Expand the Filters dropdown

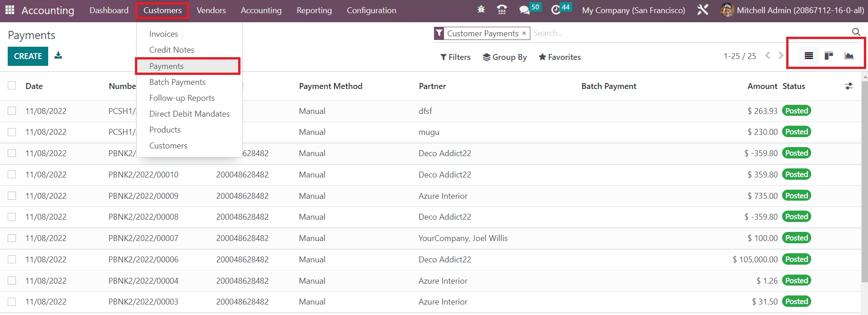tap(455, 57)
